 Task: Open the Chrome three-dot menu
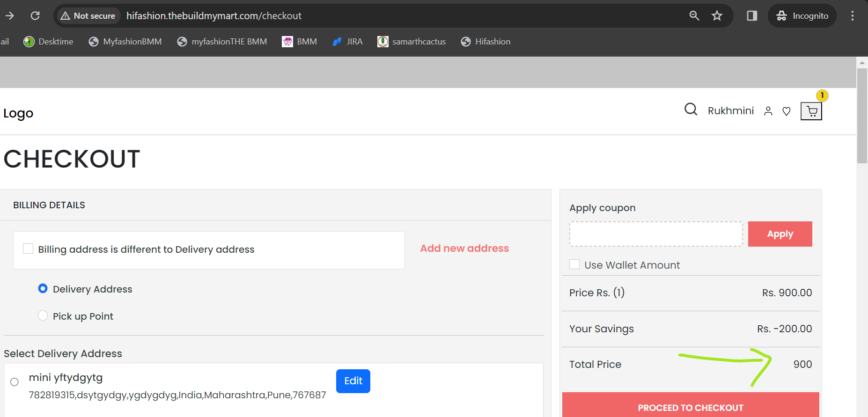point(852,16)
